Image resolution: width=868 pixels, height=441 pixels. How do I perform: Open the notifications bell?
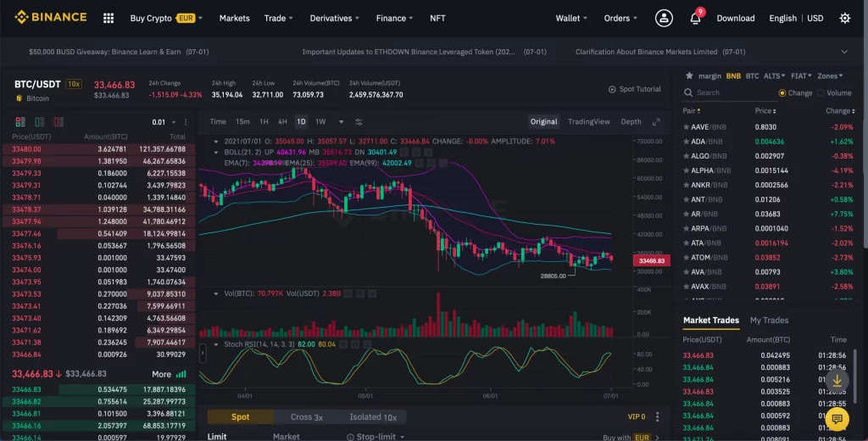(695, 19)
